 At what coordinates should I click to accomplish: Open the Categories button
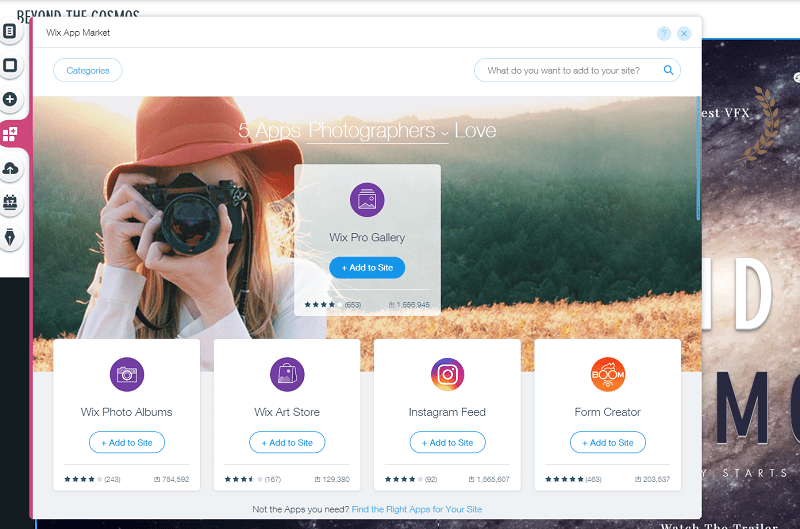tap(88, 70)
